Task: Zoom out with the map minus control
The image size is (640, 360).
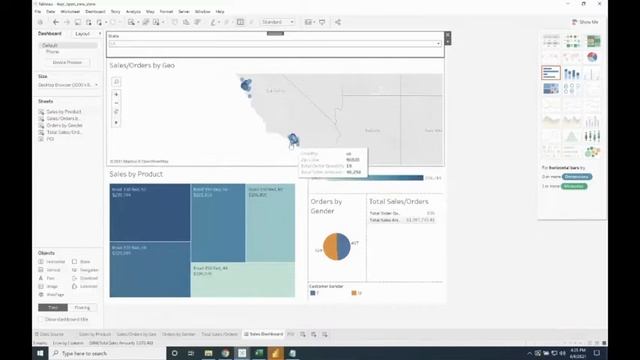Action: pyautogui.click(x=116, y=103)
